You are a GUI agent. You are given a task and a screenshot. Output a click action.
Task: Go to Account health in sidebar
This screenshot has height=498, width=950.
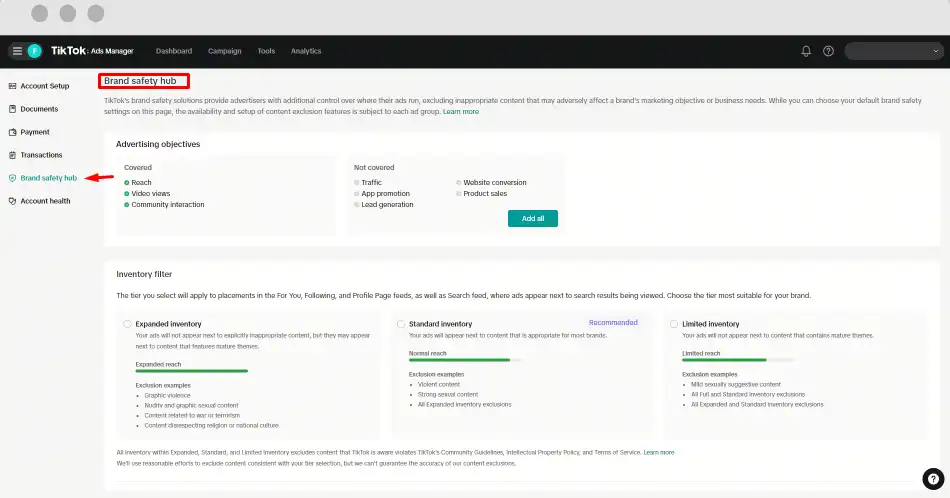[45, 201]
